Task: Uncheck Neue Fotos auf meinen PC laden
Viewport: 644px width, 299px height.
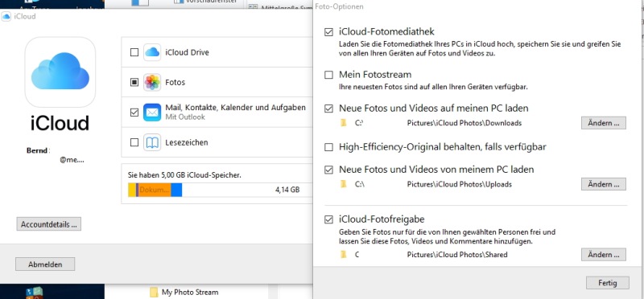Action: 328,109
